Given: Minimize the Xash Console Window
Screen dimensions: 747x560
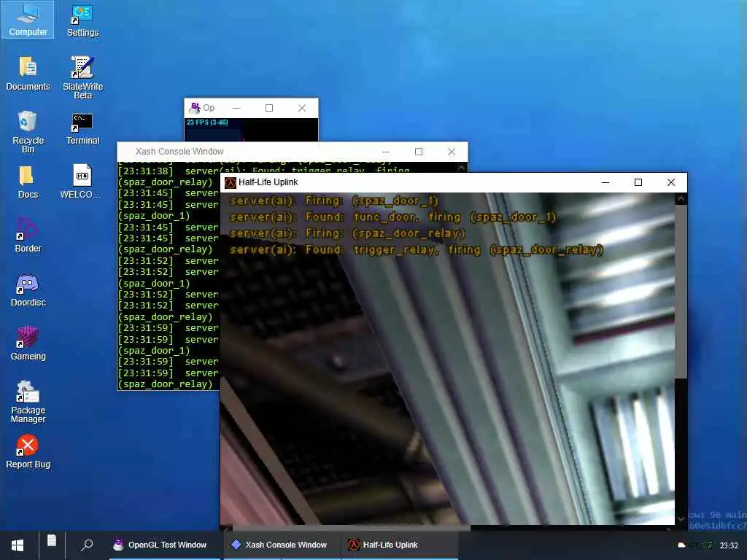Looking at the screenshot, I should (x=386, y=152).
